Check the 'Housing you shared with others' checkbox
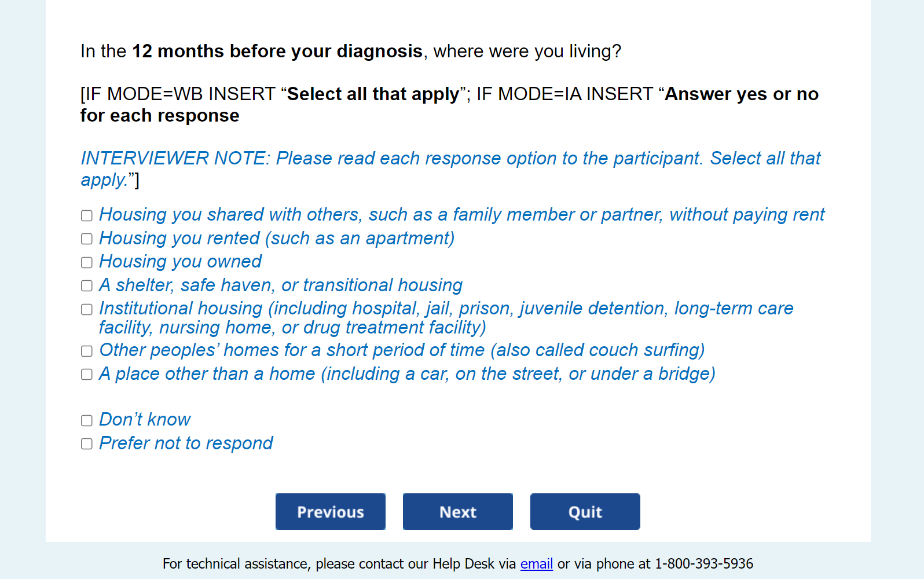 click(87, 216)
